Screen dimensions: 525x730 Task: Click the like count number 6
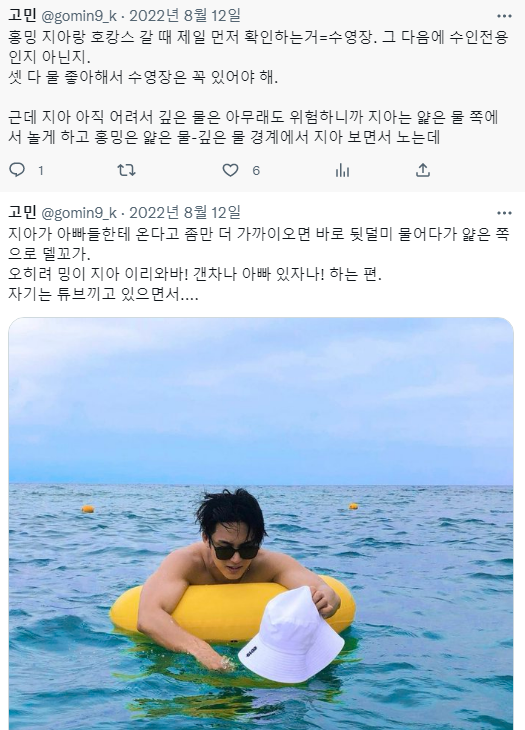pos(256,171)
